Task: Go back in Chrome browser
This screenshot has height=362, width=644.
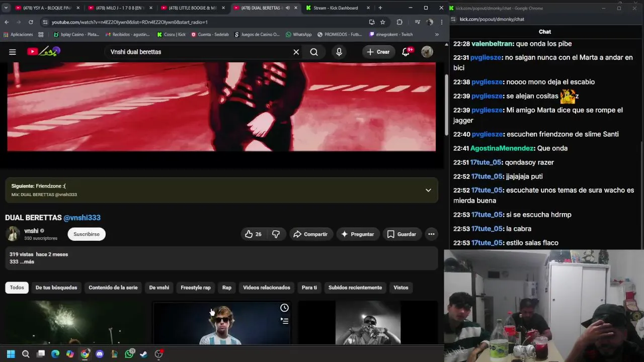Action: coord(7,22)
